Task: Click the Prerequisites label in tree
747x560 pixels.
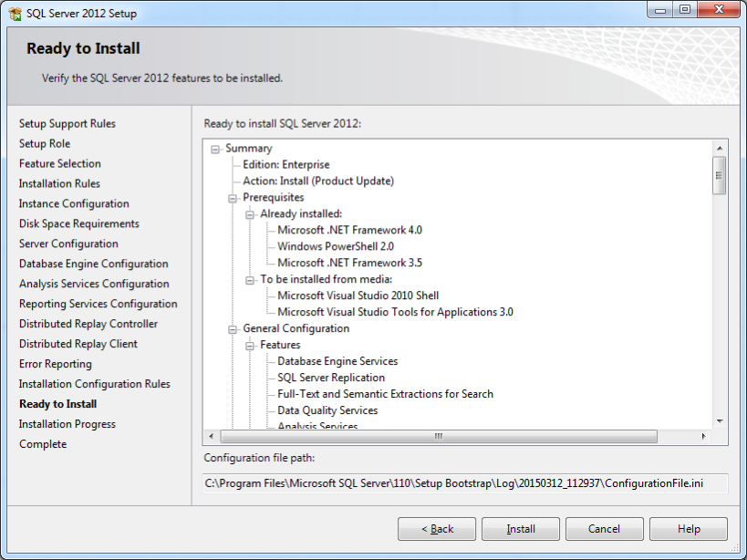Action: tap(274, 198)
